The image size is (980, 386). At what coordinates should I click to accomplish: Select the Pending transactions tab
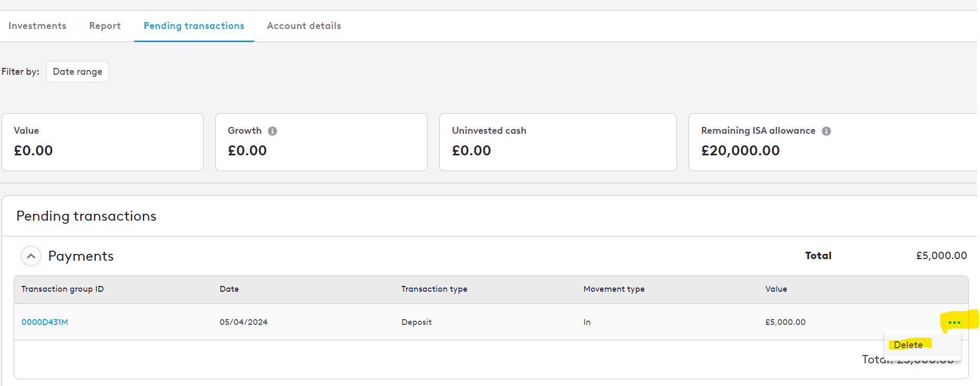(x=194, y=26)
